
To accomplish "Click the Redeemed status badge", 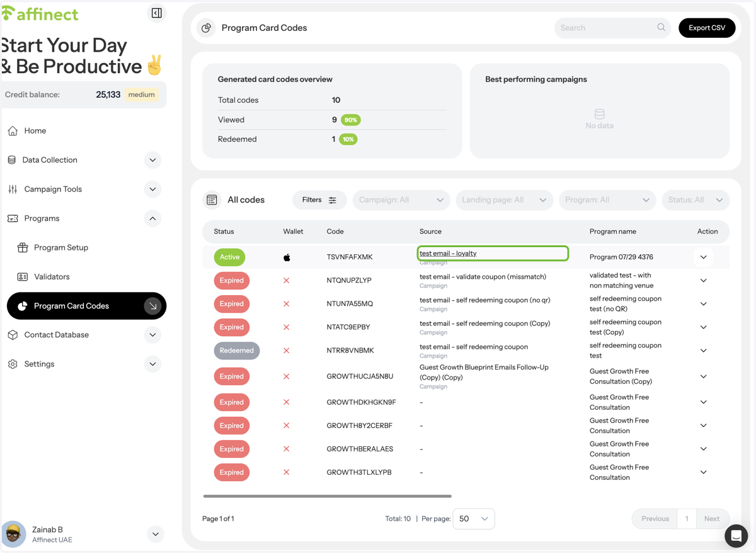I will point(237,351).
